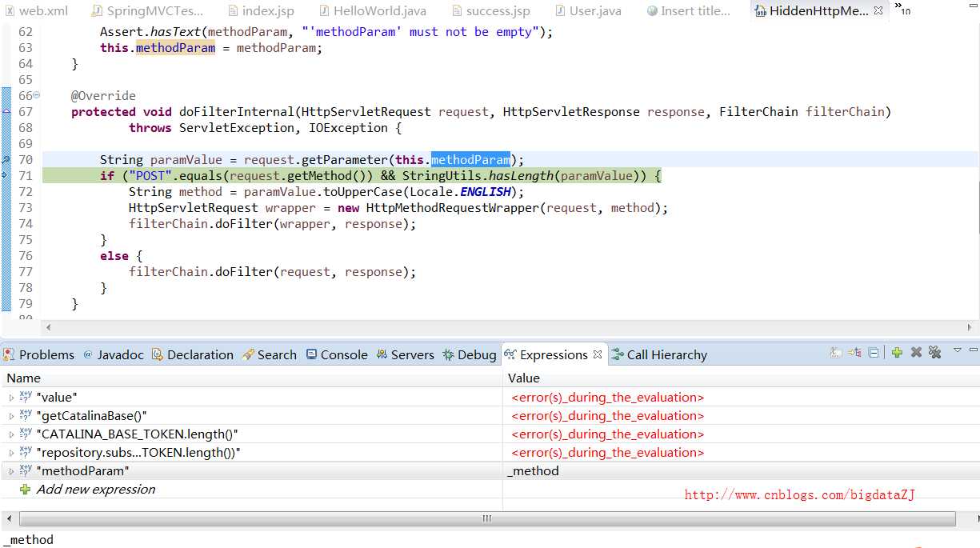Expand the "getCatalinaBase()" expression row

click(11, 415)
